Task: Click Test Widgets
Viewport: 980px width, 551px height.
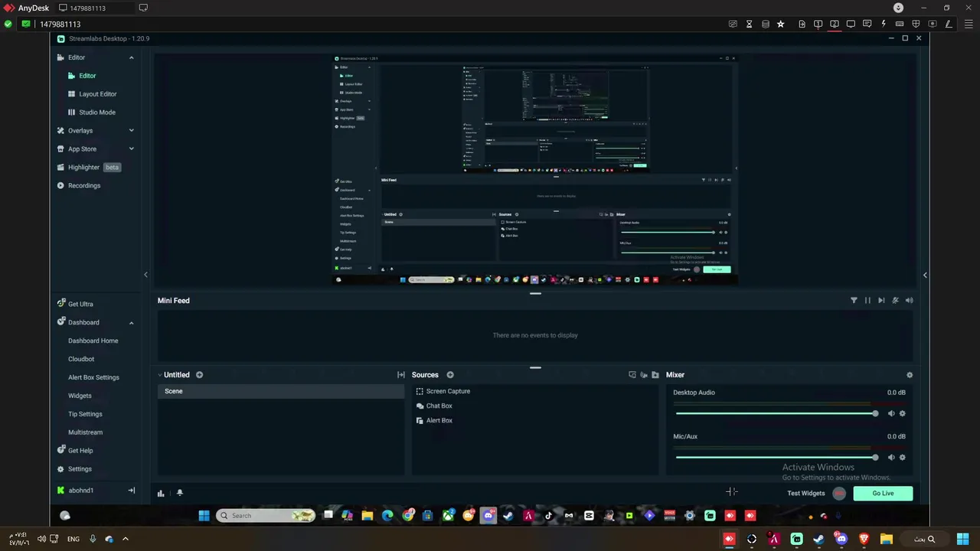Action: click(x=805, y=494)
